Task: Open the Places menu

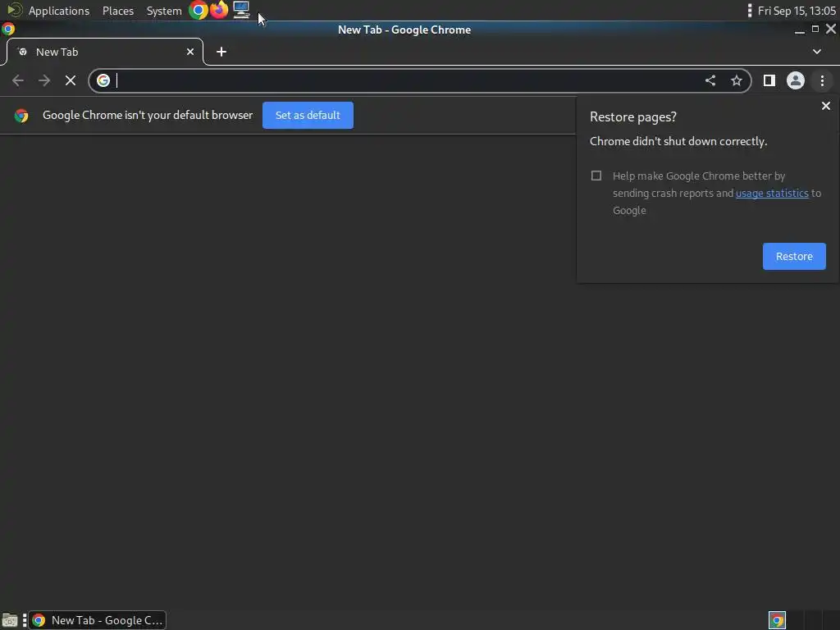Action: point(118,11)
